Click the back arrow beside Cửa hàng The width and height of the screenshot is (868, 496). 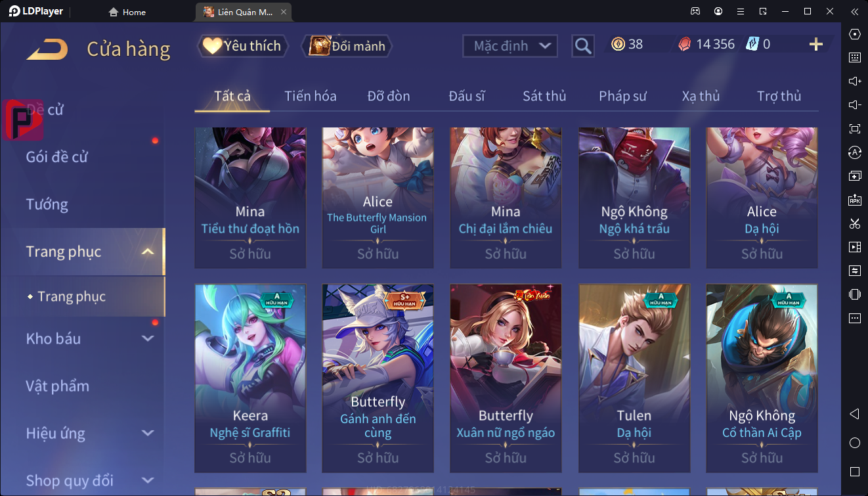[47, 49]
